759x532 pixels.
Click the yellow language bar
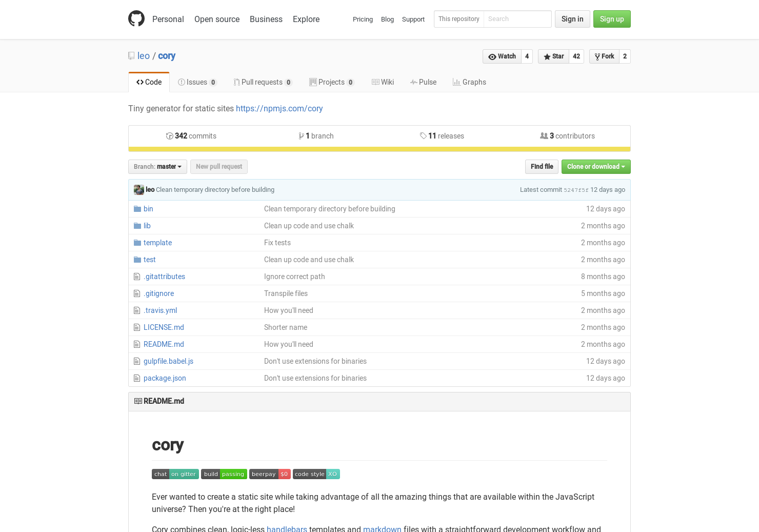[x=379, y=149]
